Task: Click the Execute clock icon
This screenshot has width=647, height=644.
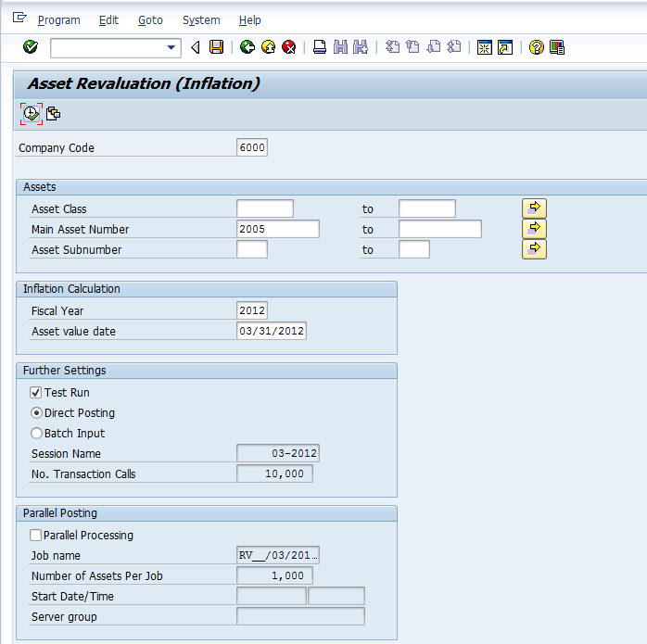Action: (x=31, y=113)
